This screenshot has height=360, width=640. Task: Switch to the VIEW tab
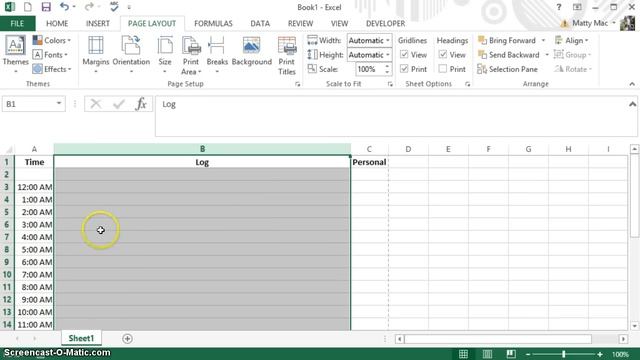(x=340, y=24)
